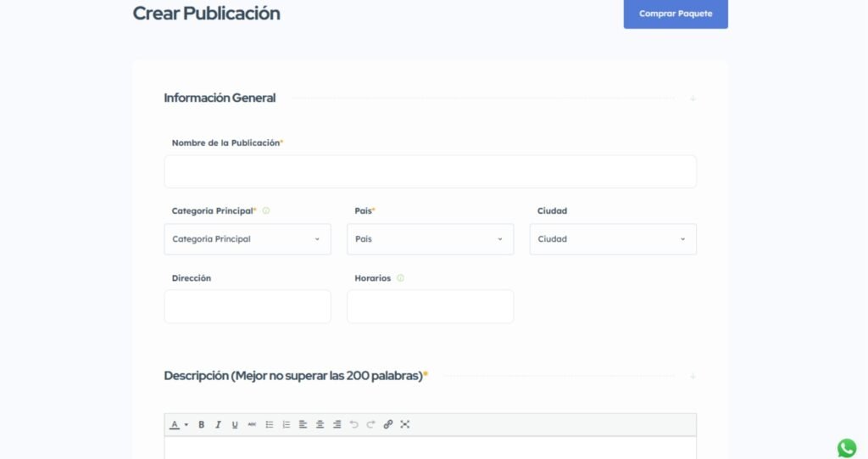Open the text color picker arrow
868x459 pixels.
pos(186,424)
